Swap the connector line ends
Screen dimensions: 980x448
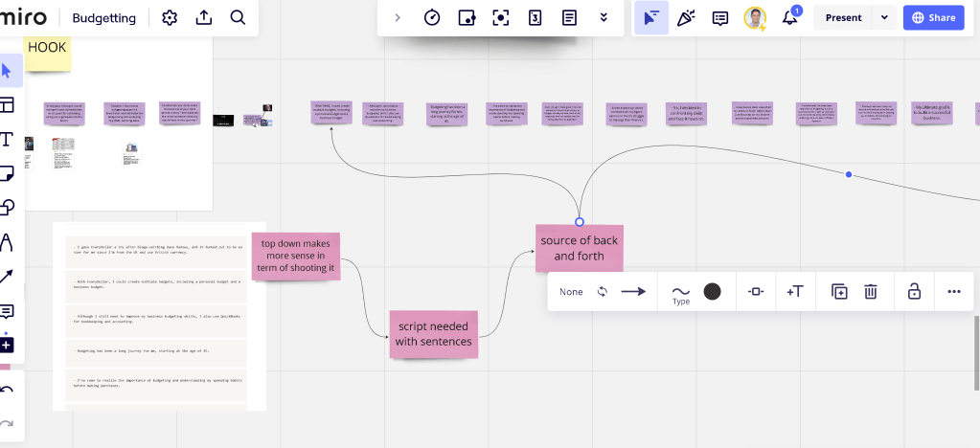coord(603,292)
